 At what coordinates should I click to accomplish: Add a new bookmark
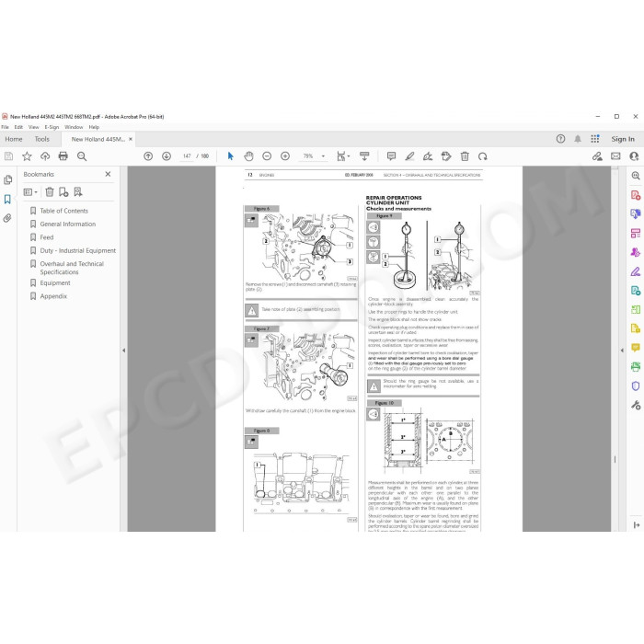point(63,191)
